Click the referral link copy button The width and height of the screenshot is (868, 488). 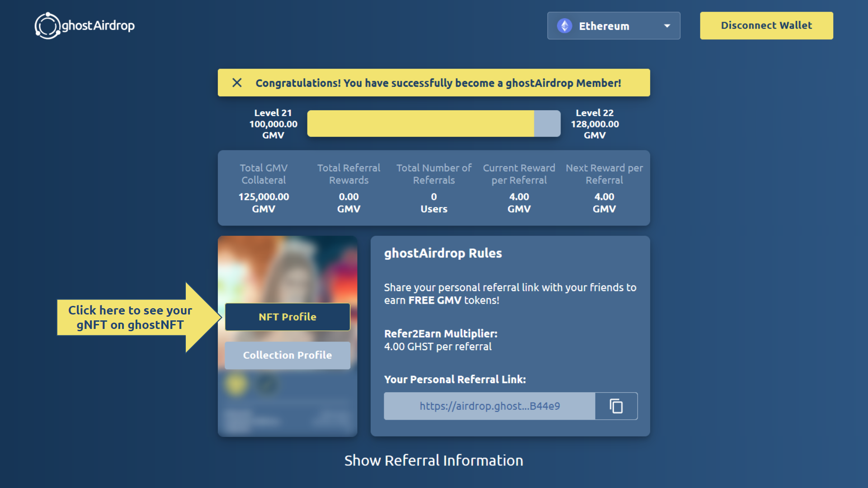[x=616, y=406]
